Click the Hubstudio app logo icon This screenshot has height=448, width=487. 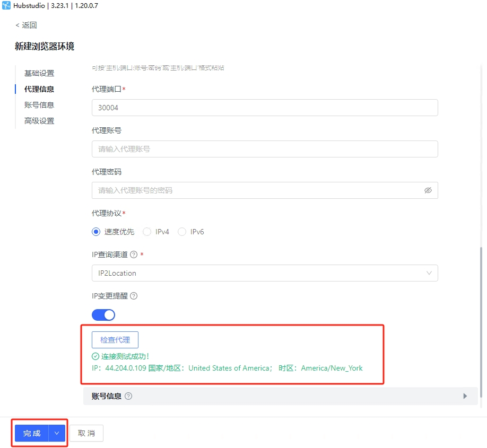tap(6, 6)
